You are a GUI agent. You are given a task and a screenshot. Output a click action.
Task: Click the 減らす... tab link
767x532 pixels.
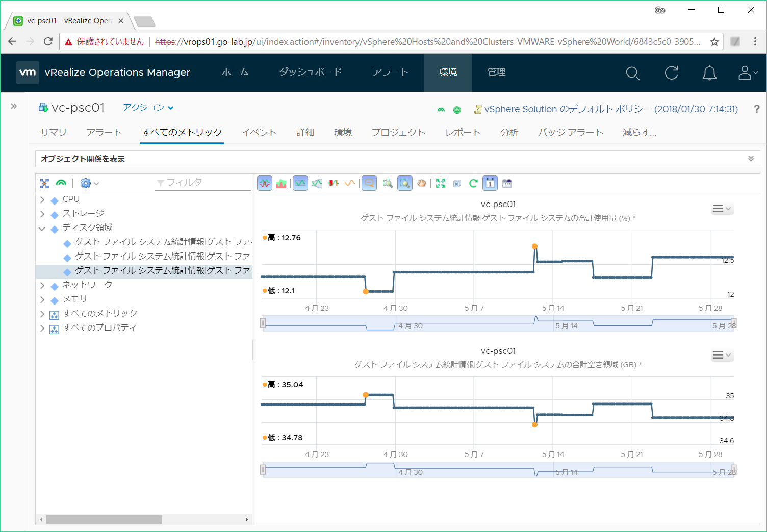pyautogui.click(x=640, y=132)
